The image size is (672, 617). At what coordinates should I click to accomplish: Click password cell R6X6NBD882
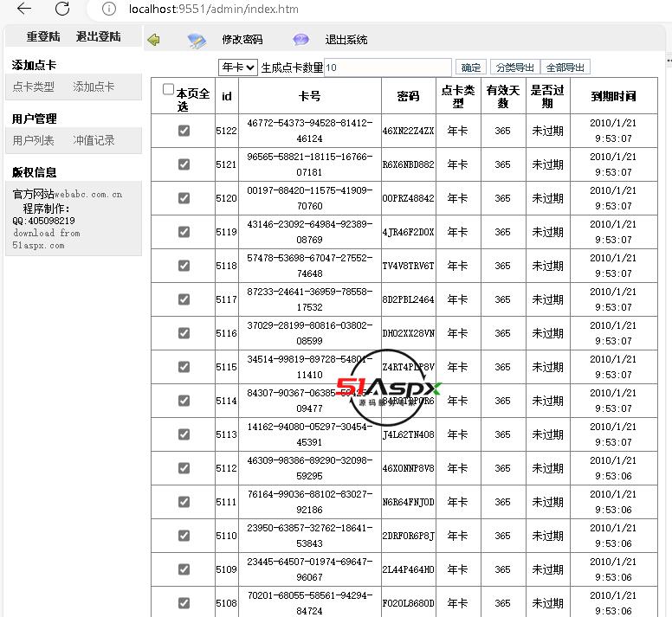click(x=408, y=164)
